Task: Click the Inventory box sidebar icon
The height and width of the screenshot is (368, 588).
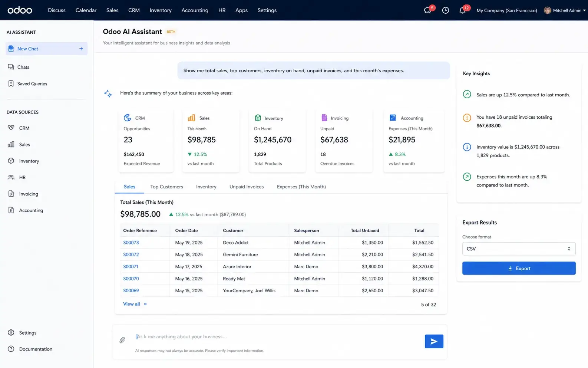Action: [11, 161]
